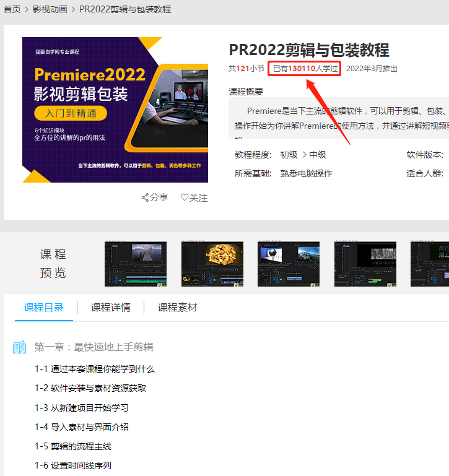The height and width of the screenshot is (476, 449).
Task: Switch to the 课程详情 tab
Action: pyautogui.click(x=111, y=308)
